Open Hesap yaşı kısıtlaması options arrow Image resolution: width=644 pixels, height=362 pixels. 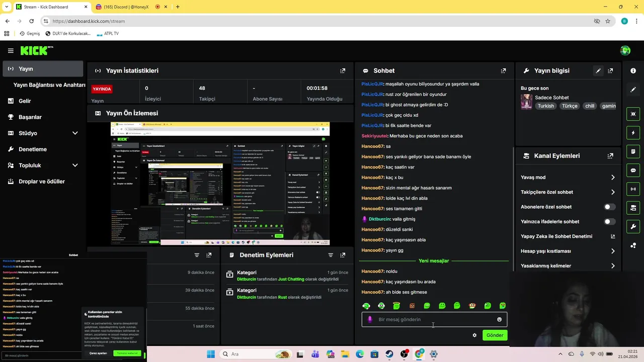[x=613, y=251]
